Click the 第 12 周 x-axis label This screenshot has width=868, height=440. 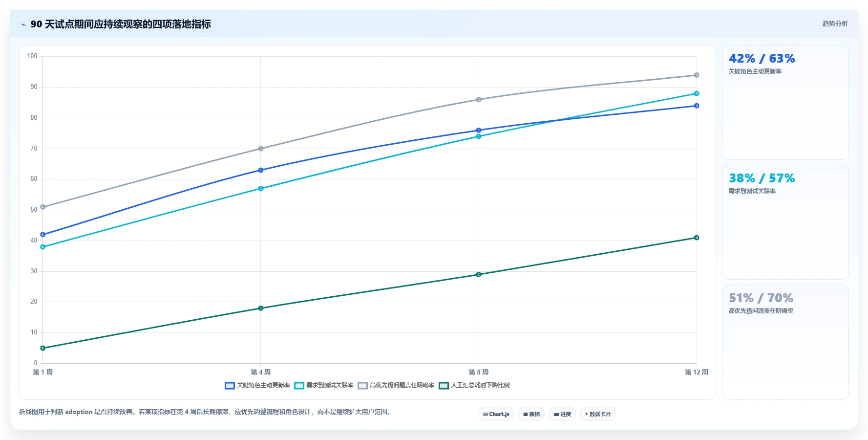click(697, 373)
